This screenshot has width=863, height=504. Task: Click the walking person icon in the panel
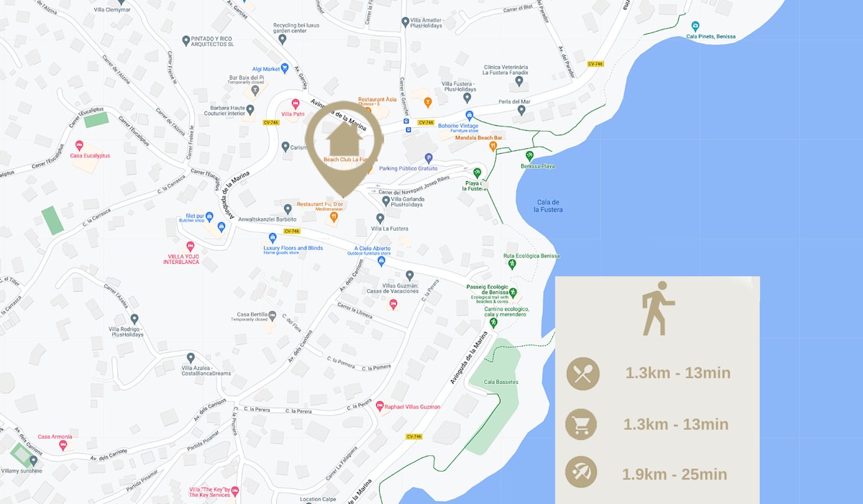point(657,308)
